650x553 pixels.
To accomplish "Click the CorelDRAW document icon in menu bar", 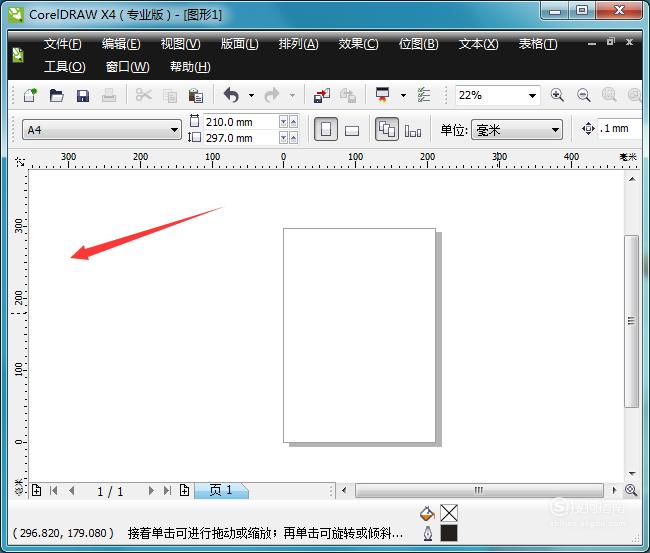I will point(18,55).
